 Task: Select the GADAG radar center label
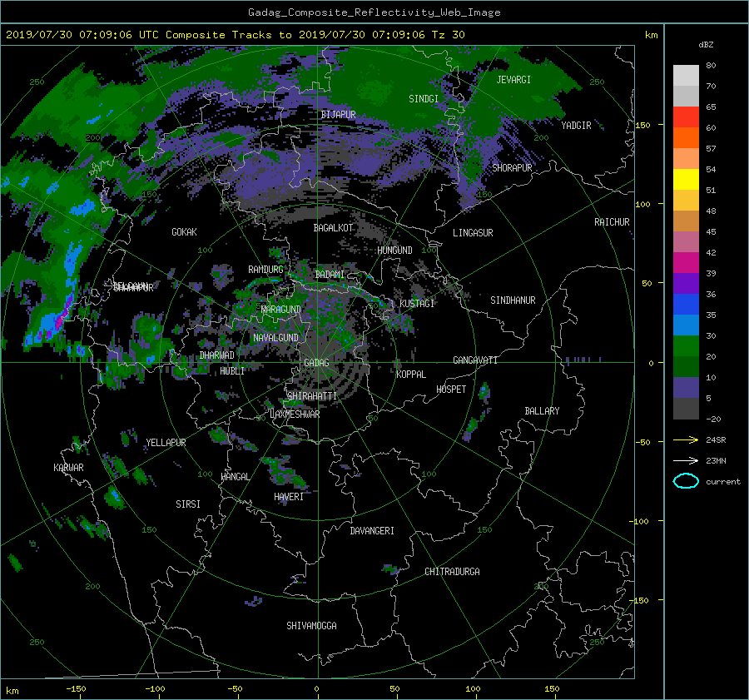point(316,363)
